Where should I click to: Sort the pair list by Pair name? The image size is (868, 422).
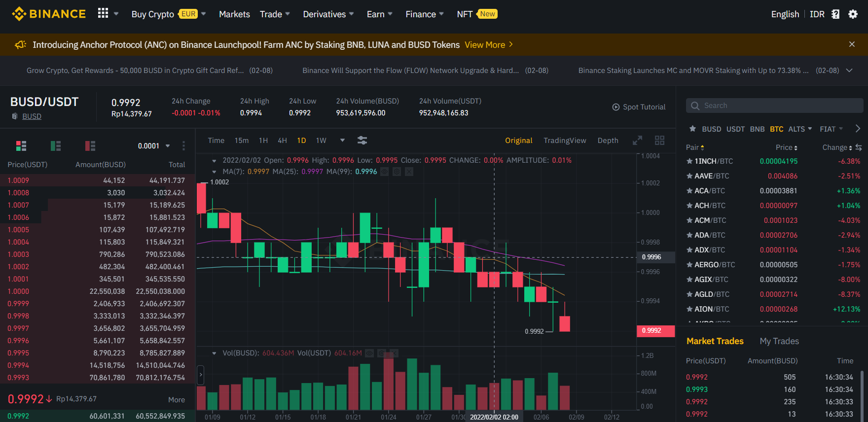pos(695,147)
